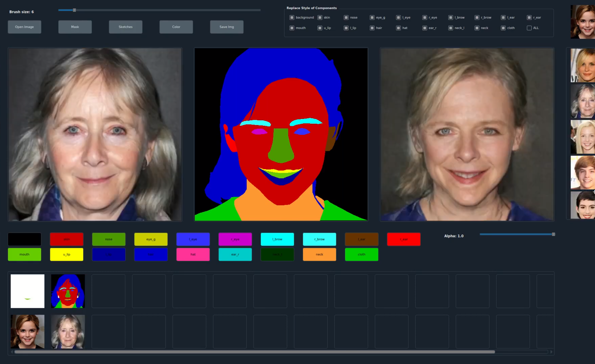
Task: Switch to Sketches mode
Action: point(125,27)
